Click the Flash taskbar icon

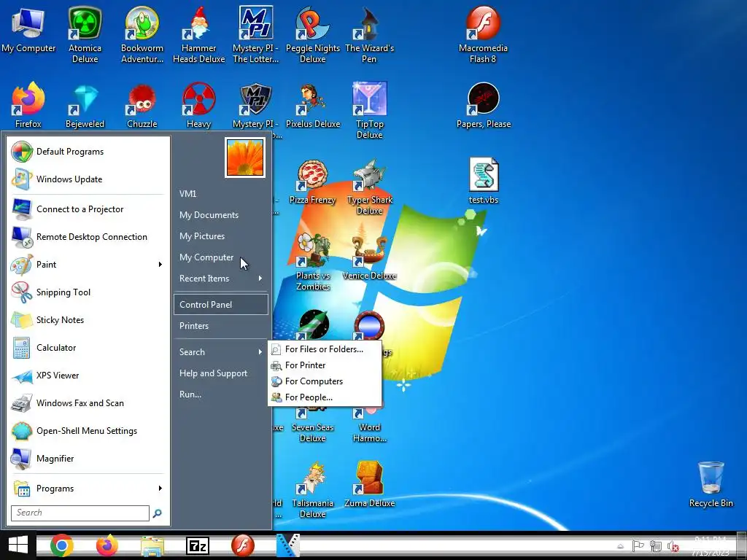pyautogui.click(x=243, y=545)
